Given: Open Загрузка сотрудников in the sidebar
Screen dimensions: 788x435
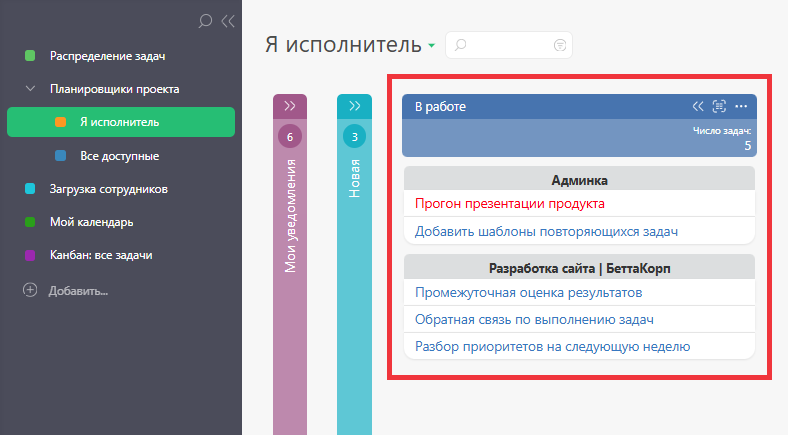Looking at the screenshot, I should point(109,189).
